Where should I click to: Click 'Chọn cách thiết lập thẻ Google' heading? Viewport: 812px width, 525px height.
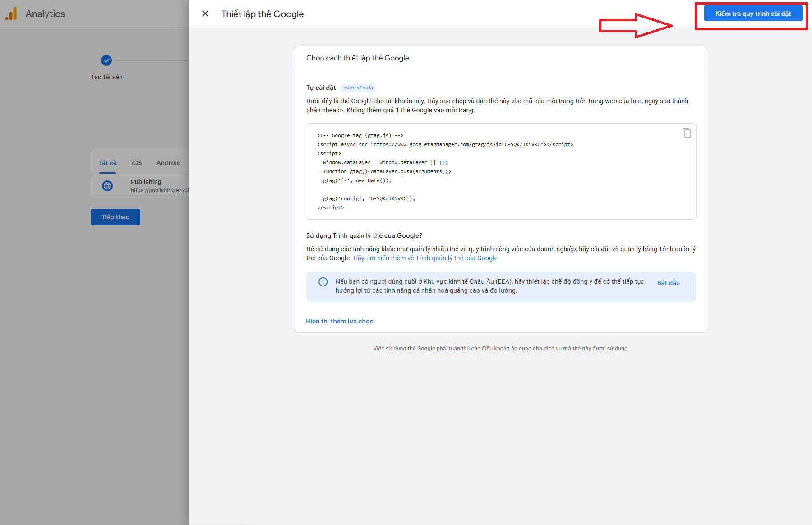click(358, 58)
